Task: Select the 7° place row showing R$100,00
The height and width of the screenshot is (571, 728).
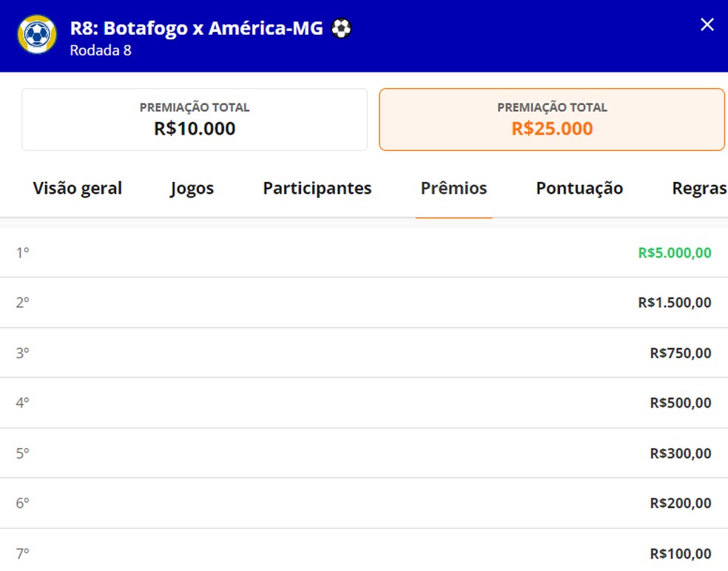Action: coord(364,553)
